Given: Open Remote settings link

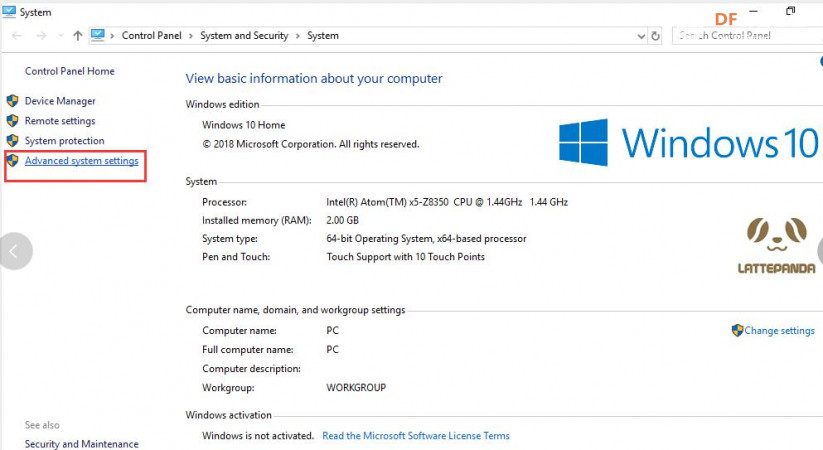Looking at the screenshot, I should pos(60,121).
